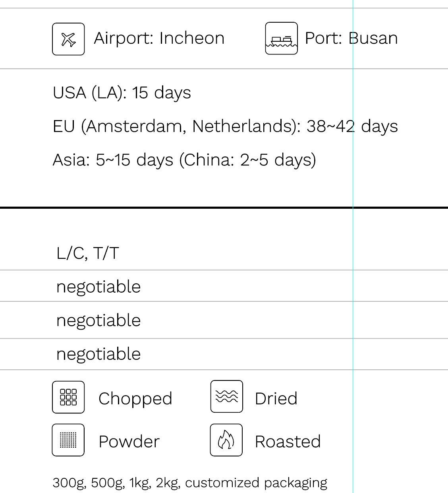Click the EU Amsterdam shipping time text
The height and width of the screenshot is (493, 448).
point(225,126)
